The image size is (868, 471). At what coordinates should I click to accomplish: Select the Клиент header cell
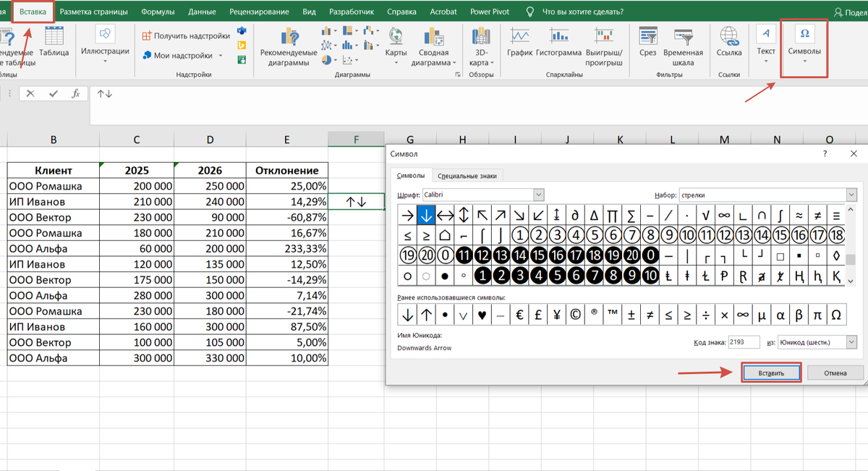pyautogui.click(x=54, y=170)
